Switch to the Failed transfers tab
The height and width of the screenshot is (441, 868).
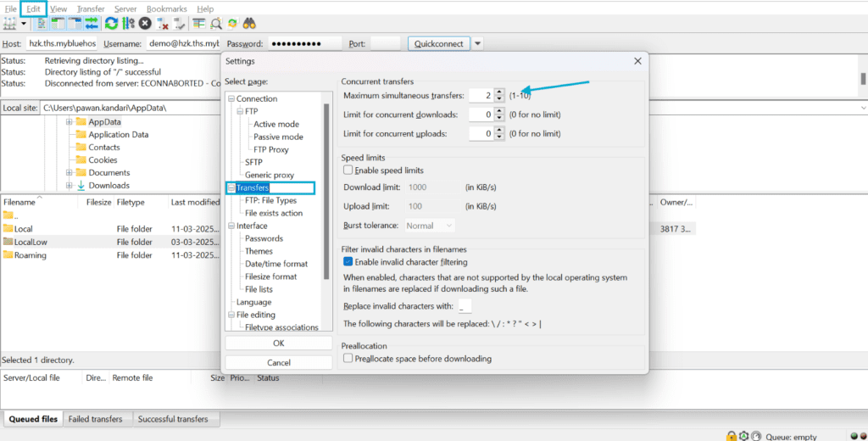click(95, 419)
